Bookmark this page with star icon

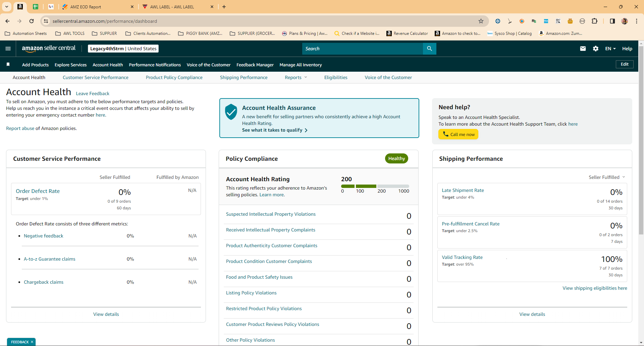click(481, 21)
